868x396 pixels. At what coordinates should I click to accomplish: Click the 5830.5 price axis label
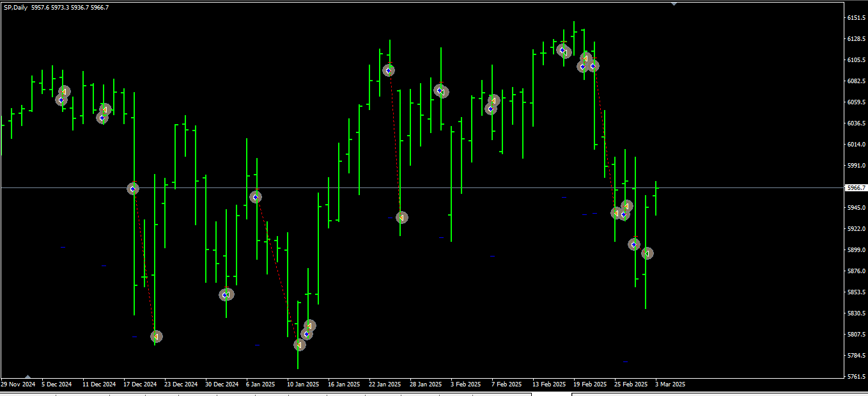point(856,313)
